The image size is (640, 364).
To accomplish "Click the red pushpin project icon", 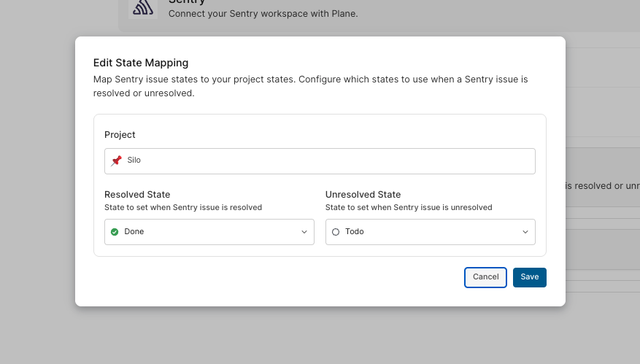I will point(116,160).
